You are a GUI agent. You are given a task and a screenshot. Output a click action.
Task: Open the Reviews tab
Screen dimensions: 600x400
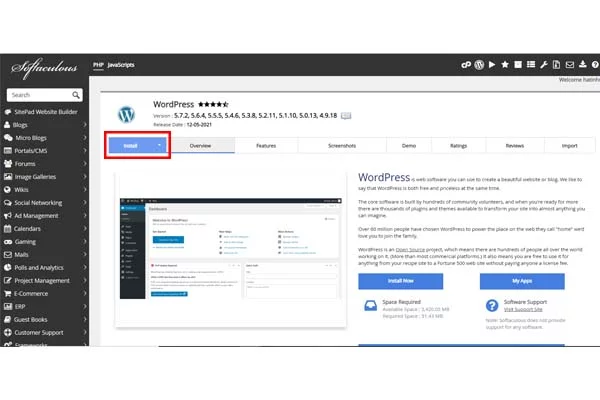click(515, 145)
